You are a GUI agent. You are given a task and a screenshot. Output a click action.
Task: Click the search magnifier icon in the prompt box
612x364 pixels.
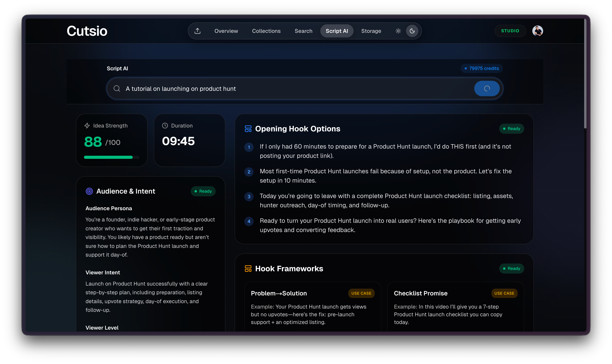[117, 88]
